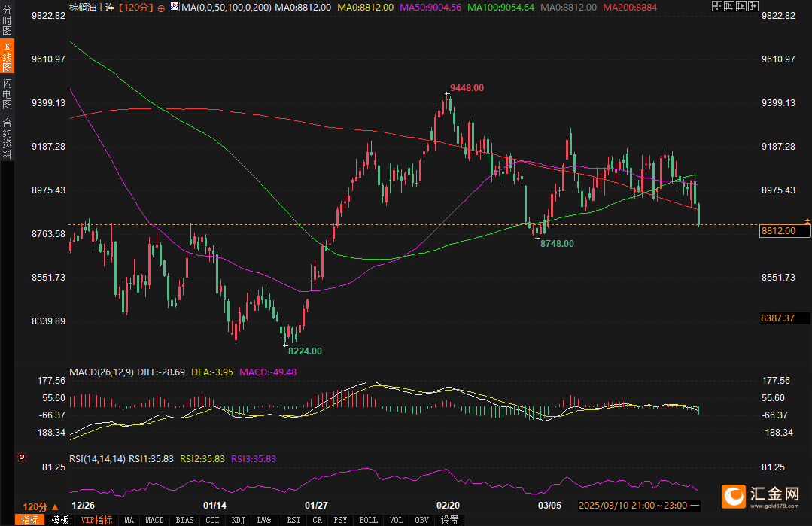Viewport: 812px width, 526px height.
Task: Click the red target icon beside RSI panel
Action: coord(22,457)
